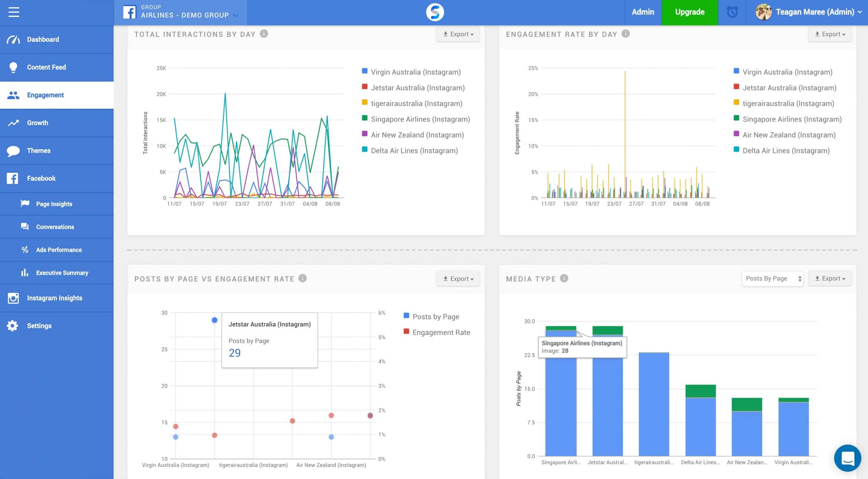
Task: Click the Facebook logo in group header
Action: click(129, 12)
